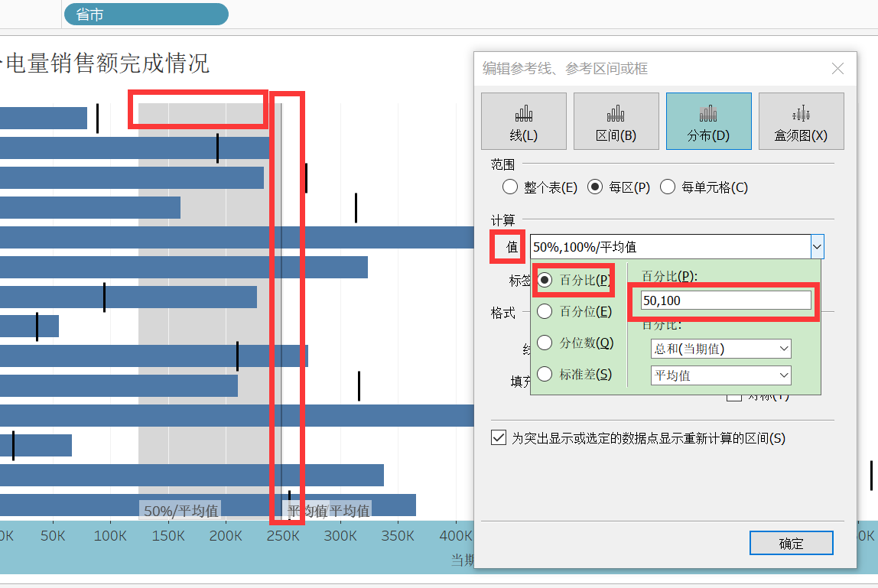Select the 盒须图(X) box plot tab
Screen dimensions: 878x588
pos(801,121)
